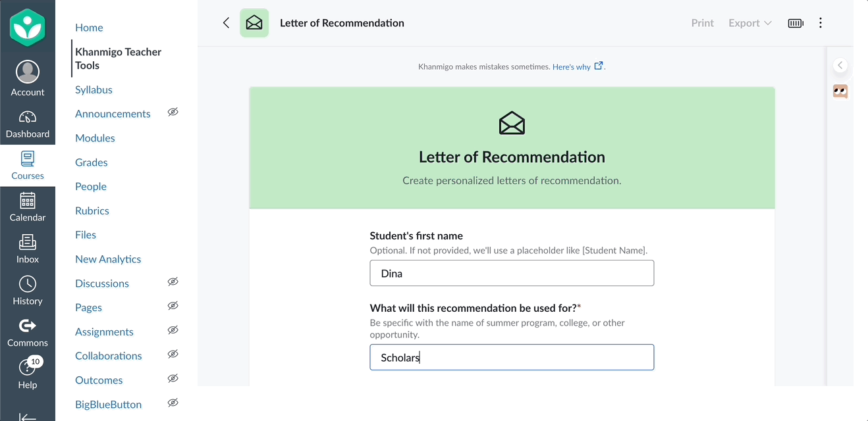Image resolution: width=868 pixels, height=421 pixels.
Task: Open the three-dot overflow menu
Action: click(x=821, y=22)
